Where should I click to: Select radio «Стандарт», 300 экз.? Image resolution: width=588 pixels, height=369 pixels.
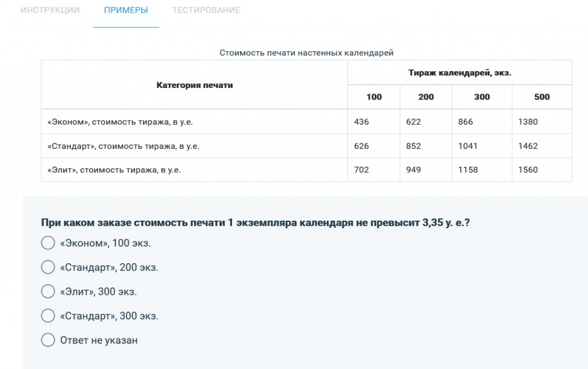coord(48,316)
